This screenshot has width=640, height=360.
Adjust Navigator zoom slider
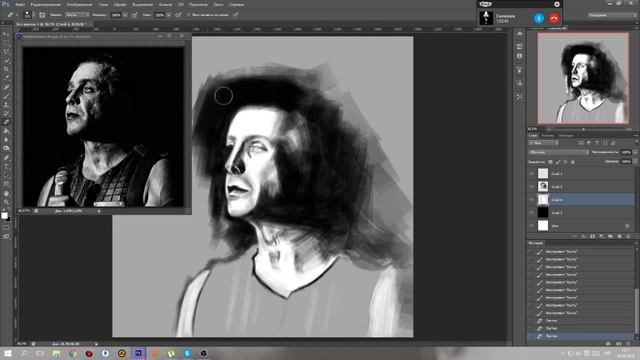tap(583, 129)
